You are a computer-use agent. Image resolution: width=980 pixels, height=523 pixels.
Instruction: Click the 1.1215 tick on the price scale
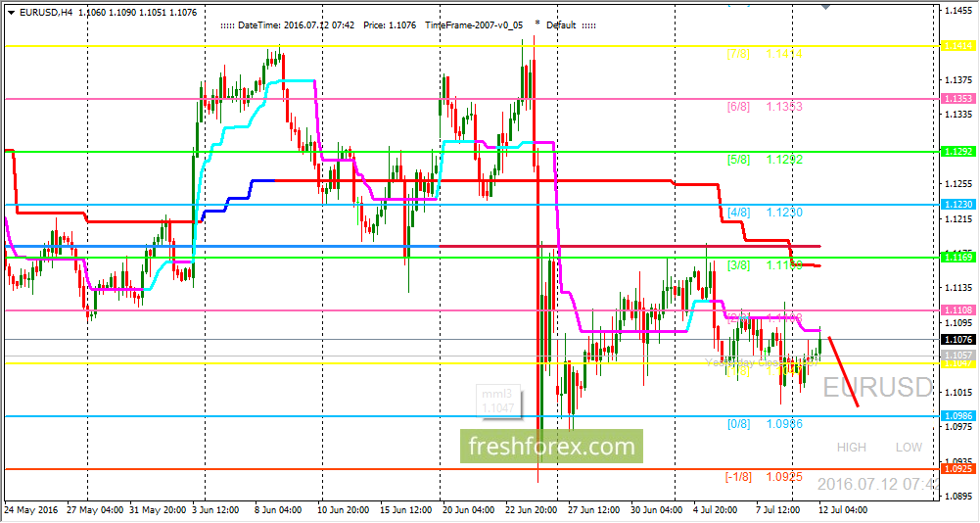click(958, 219)
